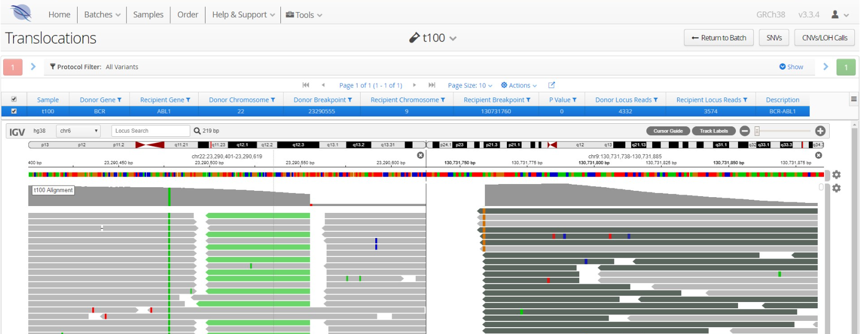Viewport: 868px width, 334px height.
Task: Change the Page Size dropdown
Action: pyautogui.click(x=470, y=85)
